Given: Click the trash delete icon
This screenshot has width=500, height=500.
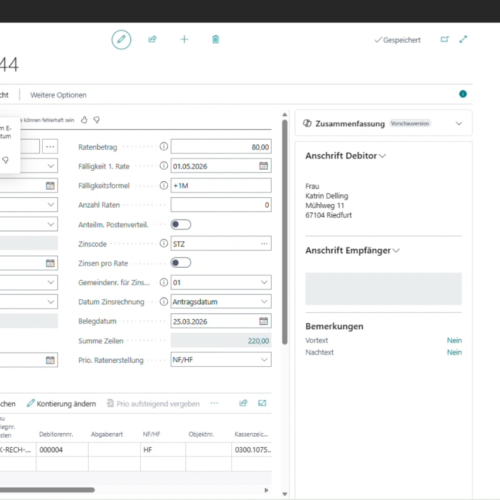Looking at the screenshot, I should [x=216, y=39].
